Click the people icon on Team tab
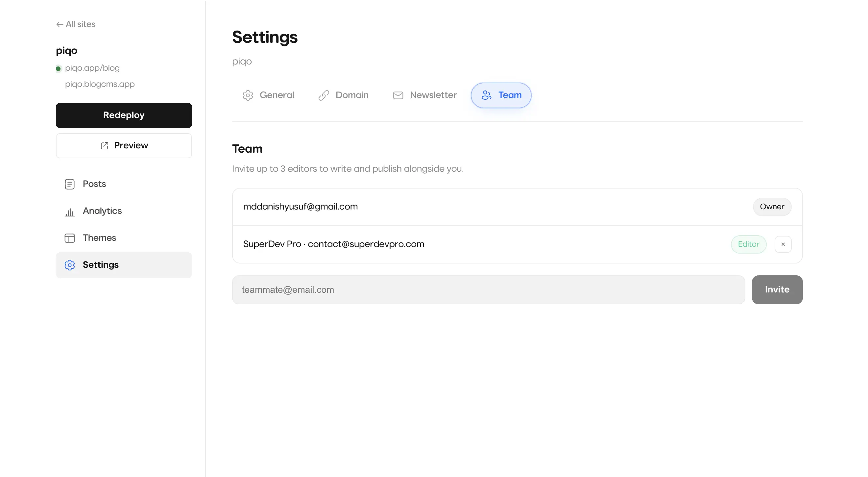 coord(486,95)
